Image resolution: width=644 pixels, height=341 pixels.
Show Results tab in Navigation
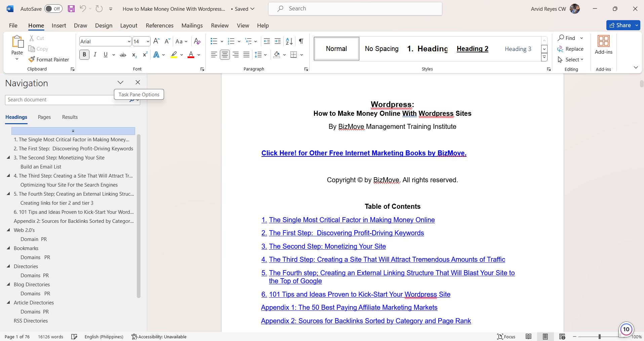pyautogui.click(x=70, y=117)
